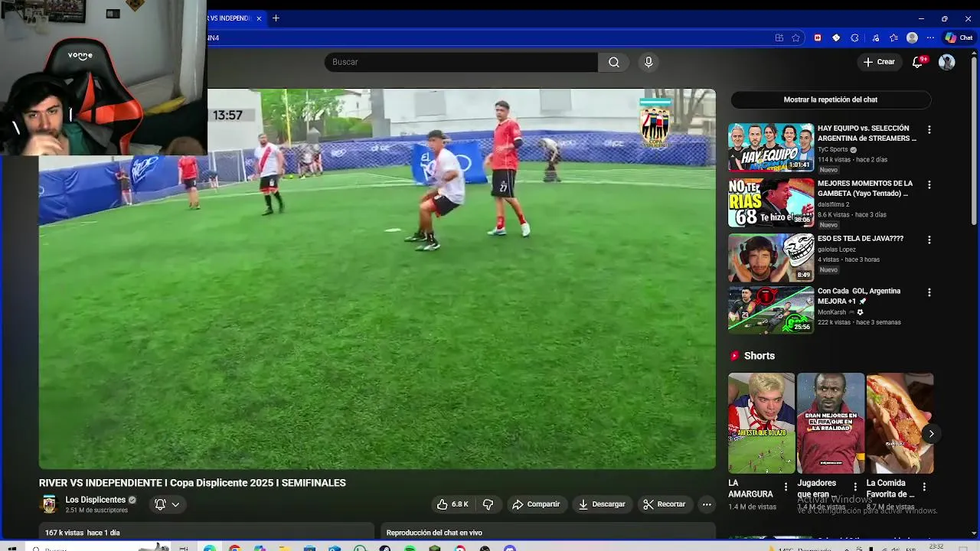Add page to favorites with star icon
The image size is (980, 551).
coord(796,37)
